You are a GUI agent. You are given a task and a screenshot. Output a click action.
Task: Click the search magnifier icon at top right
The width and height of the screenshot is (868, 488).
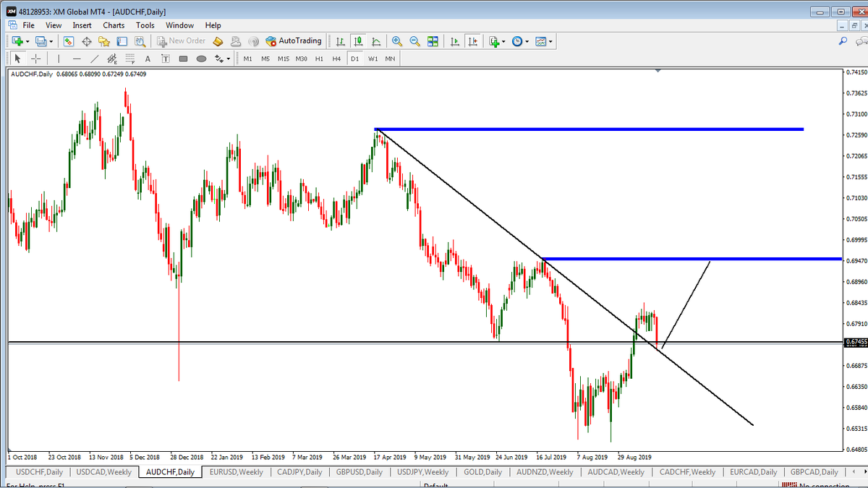click(x=843, y=41)
